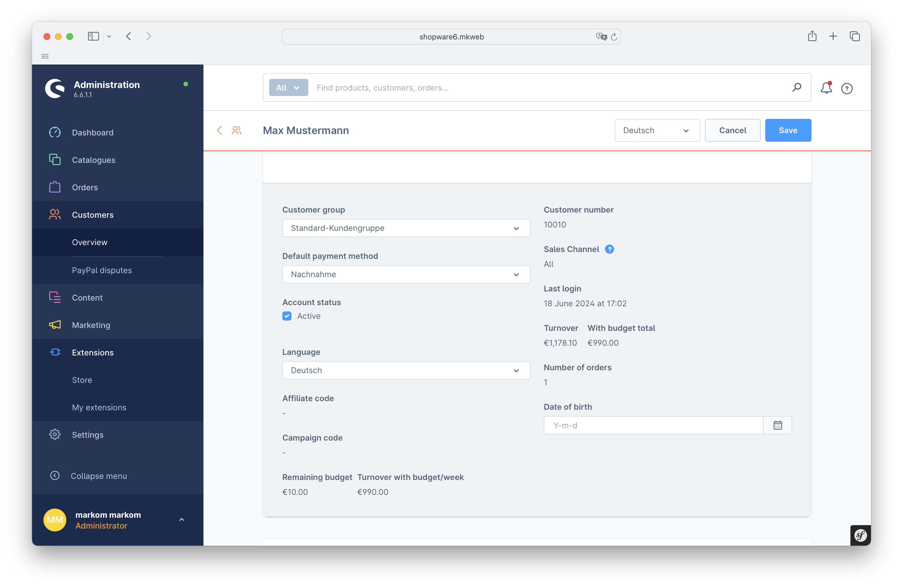Viewport: 903px width, 588px height.
Task: Open the notifications bell icon
Action: [x=826, y=88]
